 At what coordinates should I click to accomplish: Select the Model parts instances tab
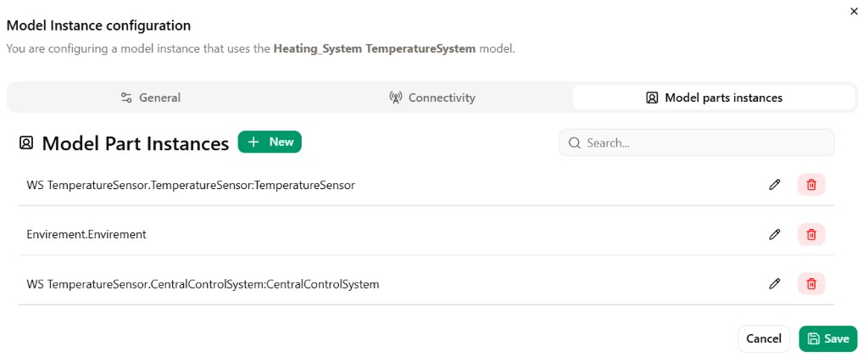[x=714, y=98]
